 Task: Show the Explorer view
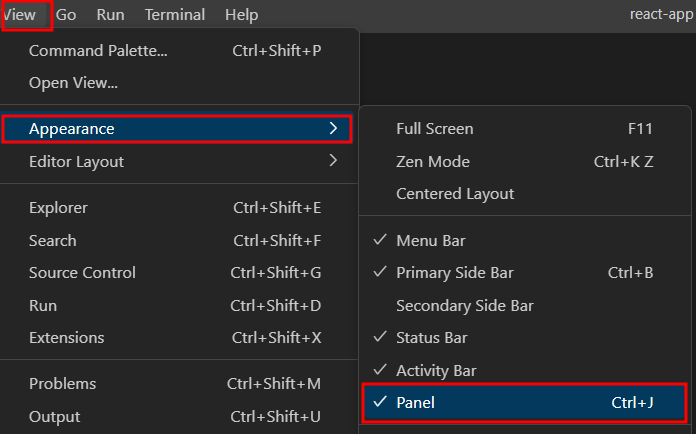click(179, 208)
